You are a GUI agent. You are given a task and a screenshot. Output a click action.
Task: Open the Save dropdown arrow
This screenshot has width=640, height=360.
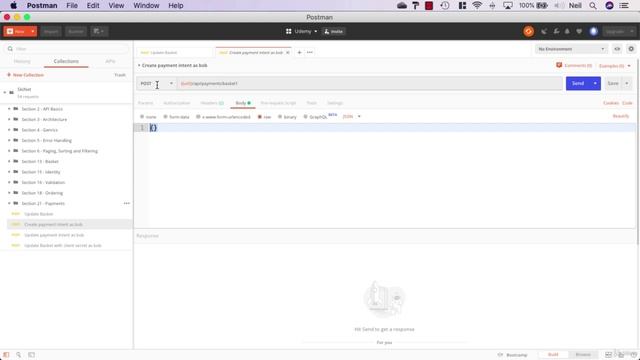click(627, 83)
